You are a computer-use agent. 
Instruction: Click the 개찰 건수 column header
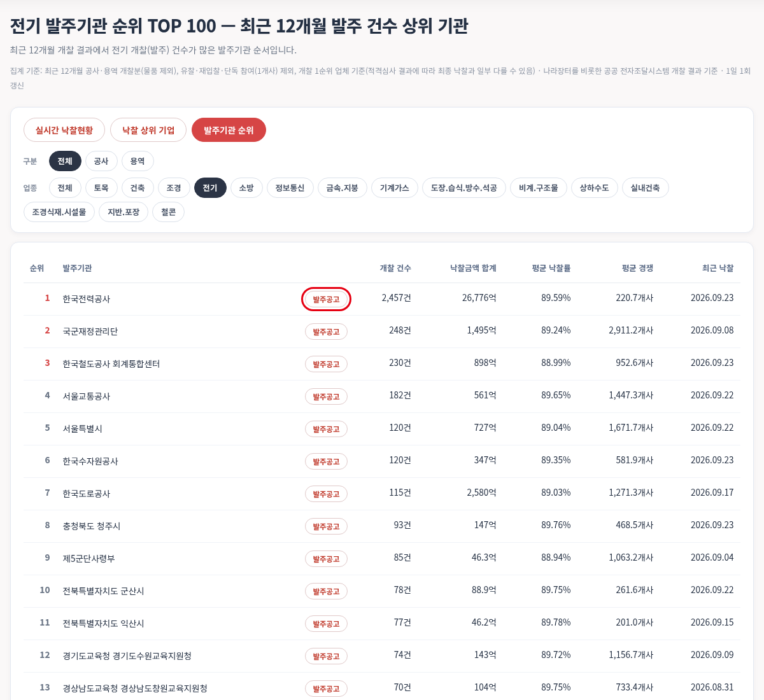tap(395, 268)
